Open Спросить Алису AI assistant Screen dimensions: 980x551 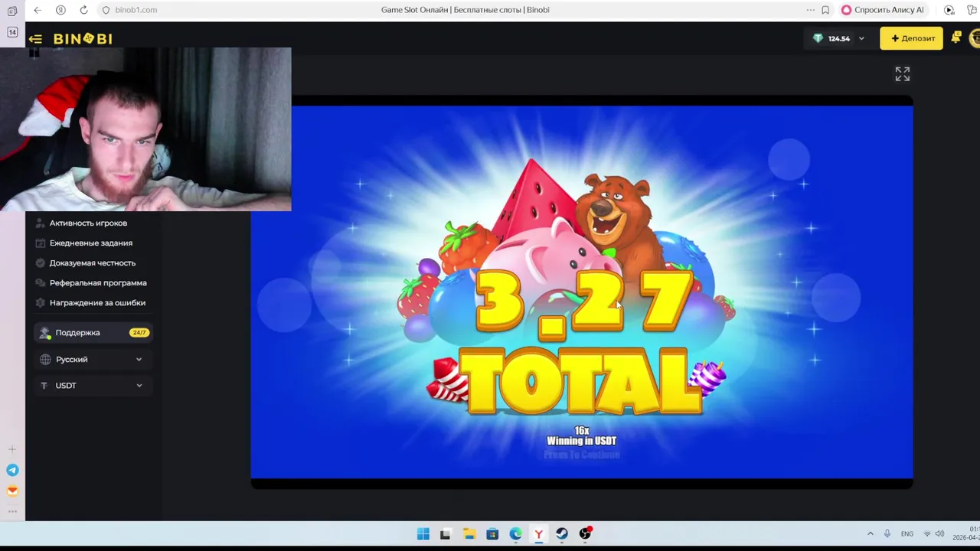(883, 10)
